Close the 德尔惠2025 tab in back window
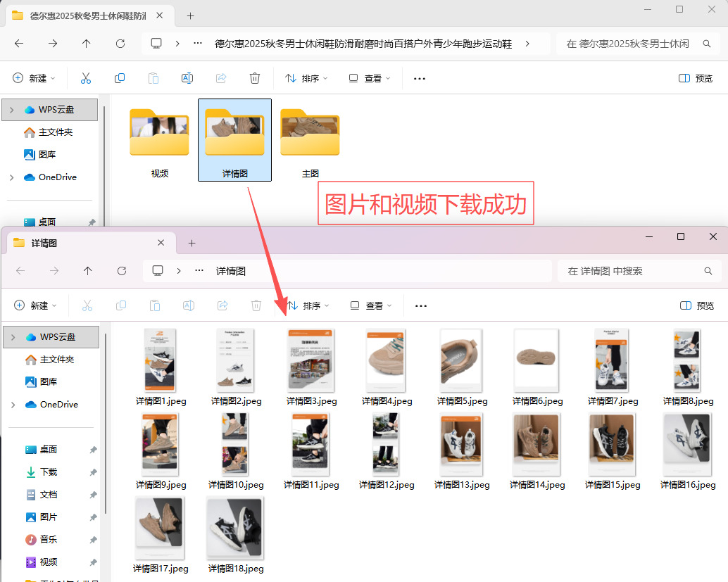This screenshot has height=582, width=728. click(x=159, y=15)
